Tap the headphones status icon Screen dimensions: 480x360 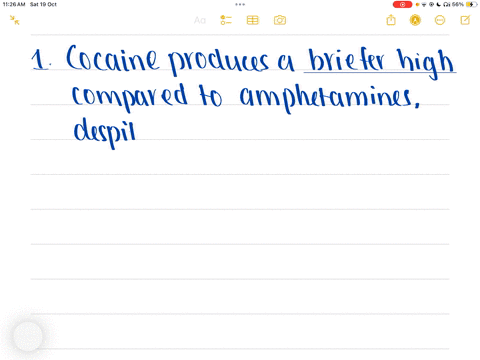447,5
